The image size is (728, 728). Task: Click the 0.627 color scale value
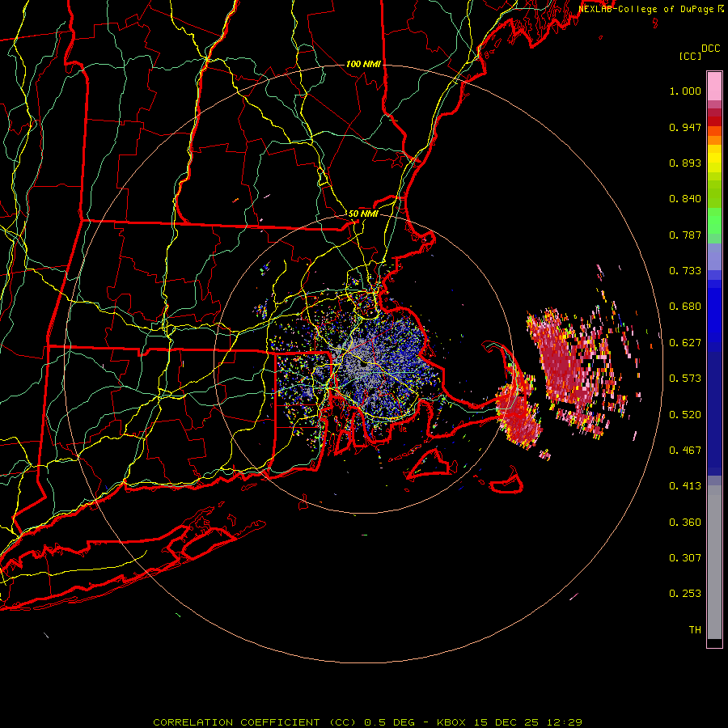tap(685, 343)
